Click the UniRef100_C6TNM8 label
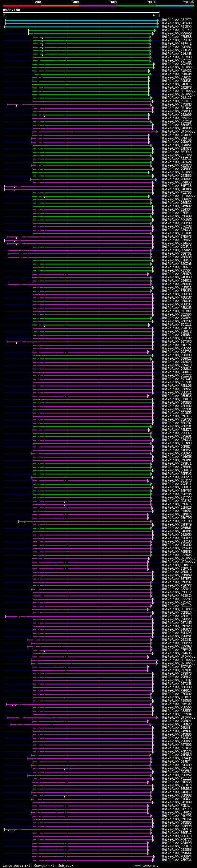197x868 pixels. point(177,443)
